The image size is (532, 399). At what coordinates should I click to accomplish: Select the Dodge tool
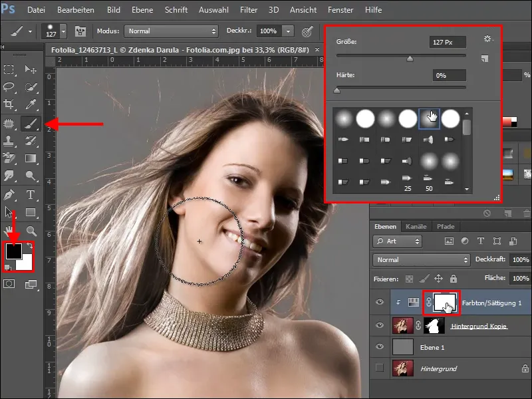pos(31,176)
